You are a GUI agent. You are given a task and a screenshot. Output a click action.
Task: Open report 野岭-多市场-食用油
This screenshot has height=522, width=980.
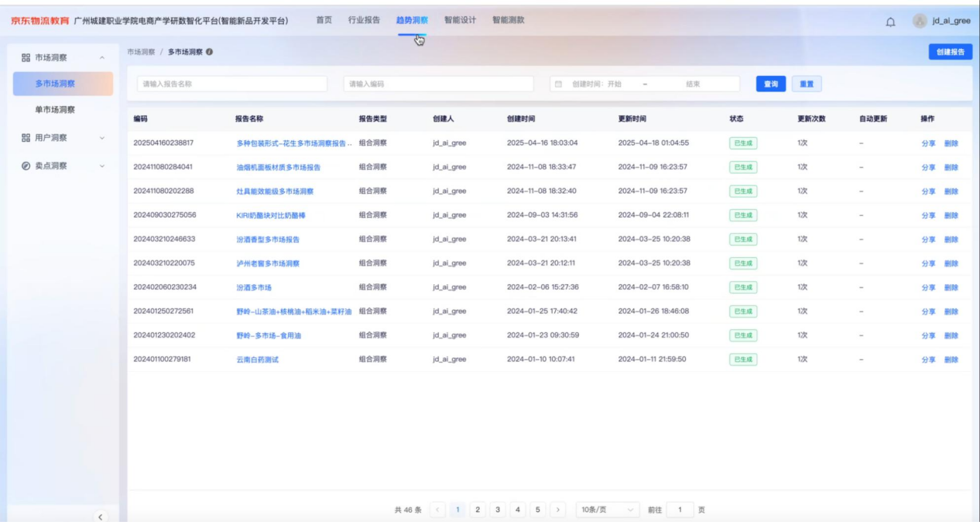(x=269, y=335)
